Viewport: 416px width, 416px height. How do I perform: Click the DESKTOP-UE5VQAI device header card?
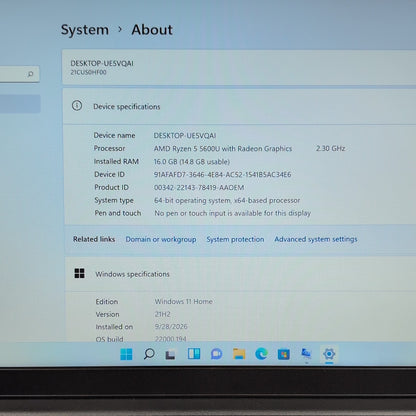[x=239, y=67]
